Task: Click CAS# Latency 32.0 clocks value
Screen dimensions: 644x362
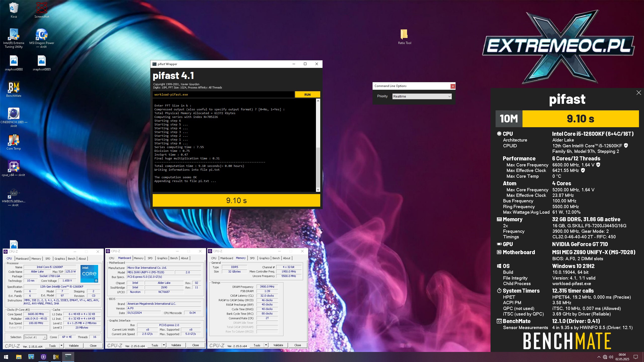Action: tap(267, 296)
